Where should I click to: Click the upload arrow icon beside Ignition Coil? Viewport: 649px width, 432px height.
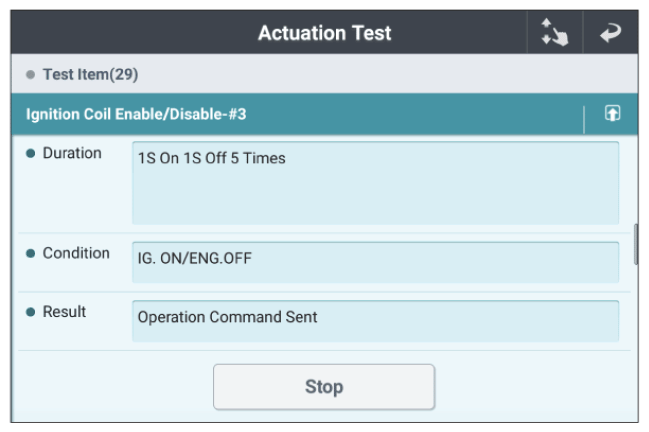613,113
